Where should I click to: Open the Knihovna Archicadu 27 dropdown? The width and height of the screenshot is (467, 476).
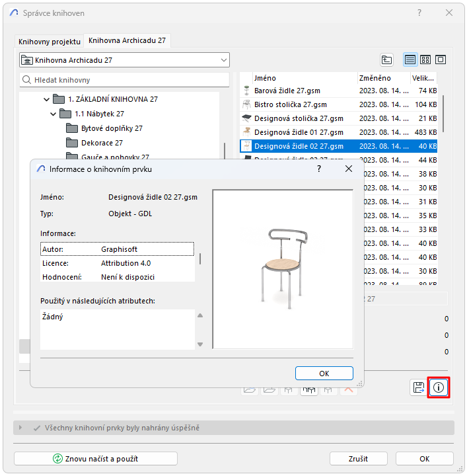click(124, 60)
